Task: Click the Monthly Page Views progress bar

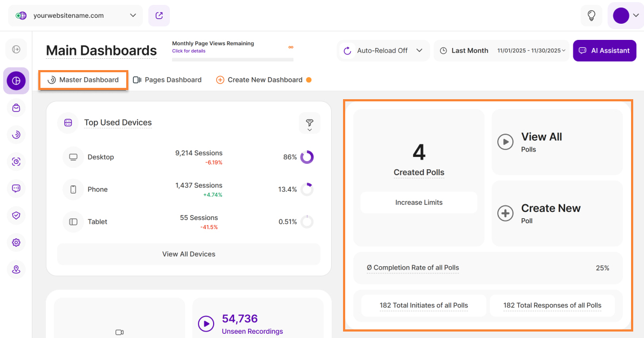Action: pos(232,59)
